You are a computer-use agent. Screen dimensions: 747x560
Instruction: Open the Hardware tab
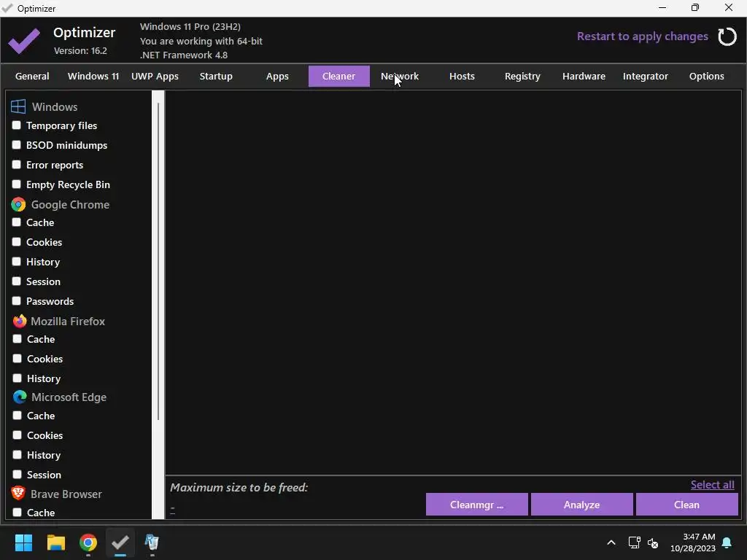click(584, 76)
